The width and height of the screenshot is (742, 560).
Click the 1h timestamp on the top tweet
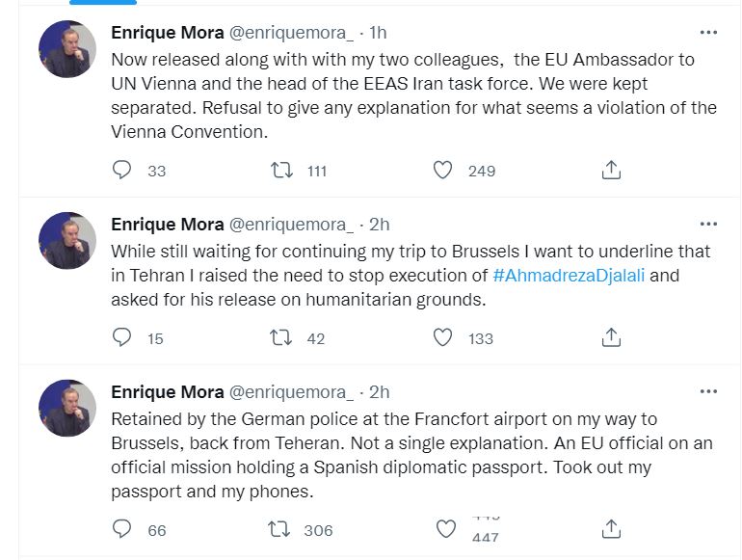(379, 33)
